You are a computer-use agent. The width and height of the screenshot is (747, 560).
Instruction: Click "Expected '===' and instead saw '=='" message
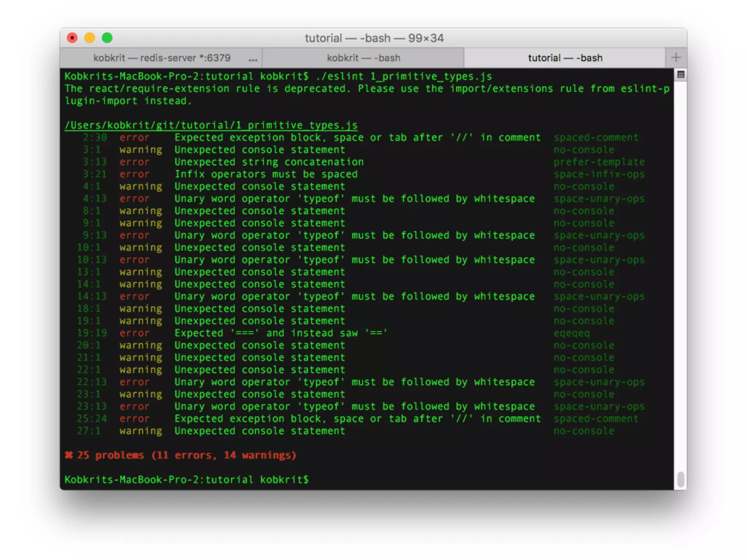click(281, 333)
